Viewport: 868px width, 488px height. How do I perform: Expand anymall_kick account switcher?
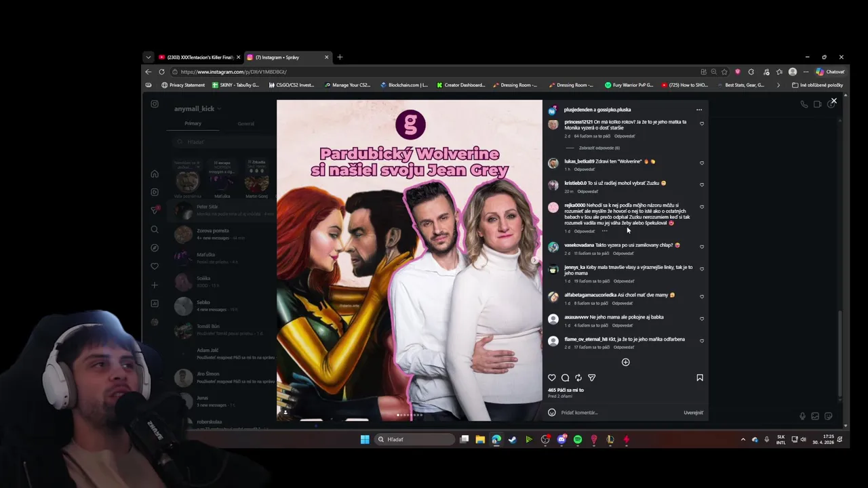pyautogui.click(x=197, y=108)
